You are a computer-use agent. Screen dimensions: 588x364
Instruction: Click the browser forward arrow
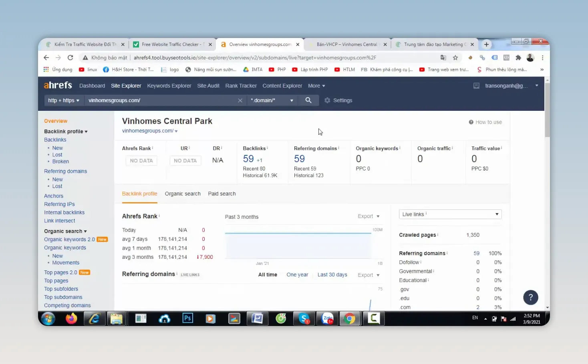coord(58,58)
